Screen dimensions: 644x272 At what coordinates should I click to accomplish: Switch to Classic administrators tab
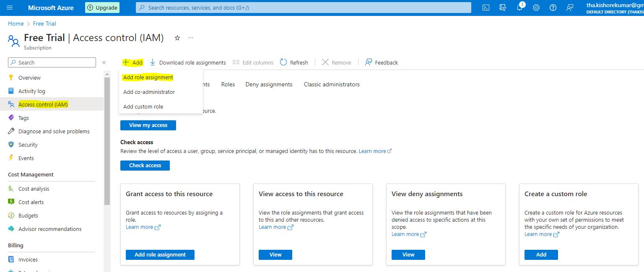332,84
